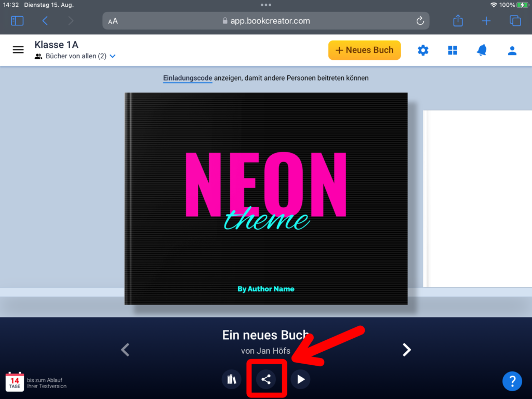This screenshot has height=399, width=532.
Task: Toggle the Safari sidebar
Action: 17,21
